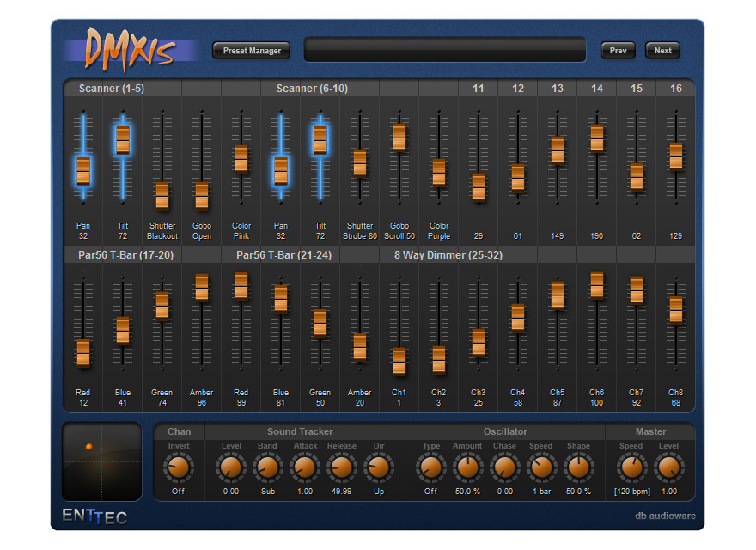Click the Band value 'Sub'
This screenshot has width=756, height=550.
pos(267,492)
